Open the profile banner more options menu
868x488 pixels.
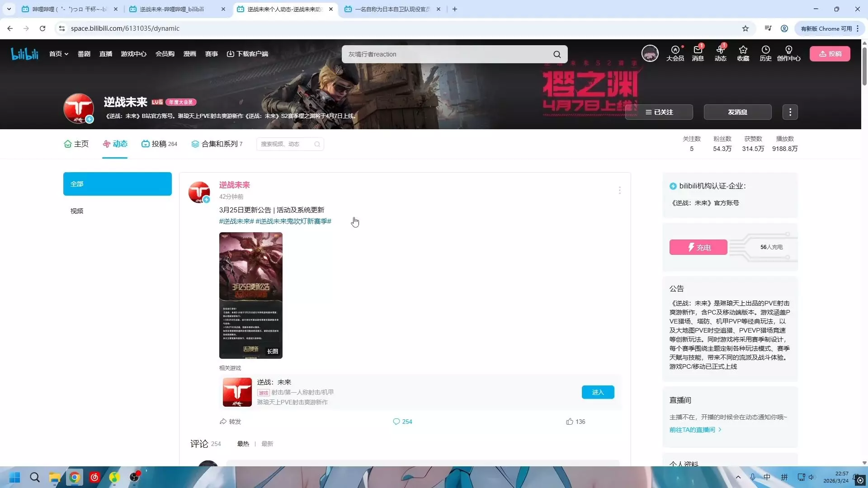point(790,112)
